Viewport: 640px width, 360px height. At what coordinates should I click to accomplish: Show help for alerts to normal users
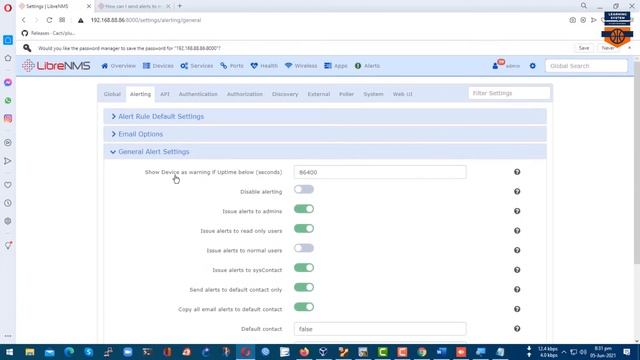517,250
